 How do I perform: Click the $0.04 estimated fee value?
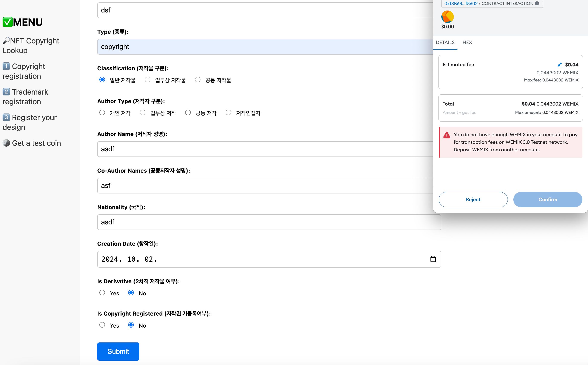click(572, 65)
